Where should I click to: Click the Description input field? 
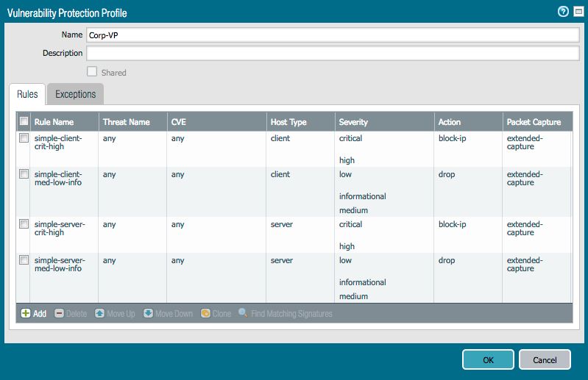(x=333, y=53)
